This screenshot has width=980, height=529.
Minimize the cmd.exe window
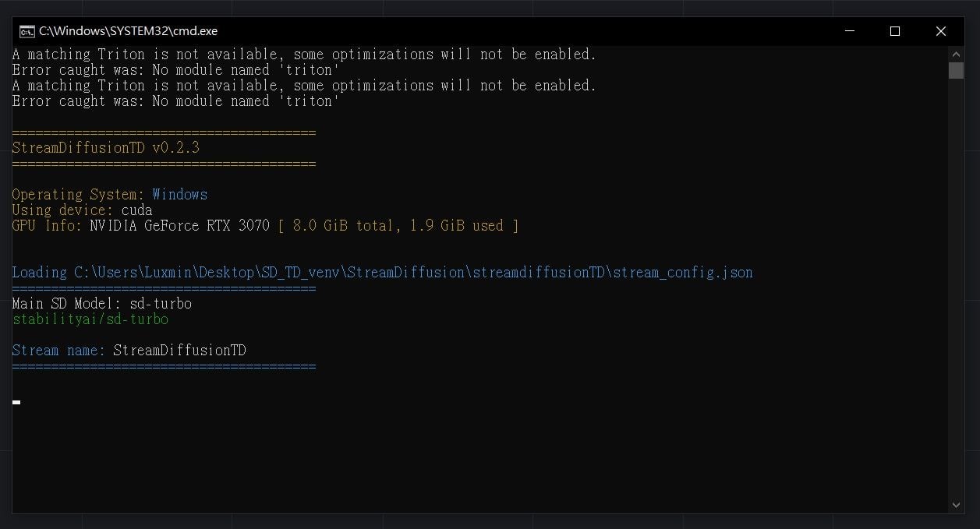tap(850, 31)
